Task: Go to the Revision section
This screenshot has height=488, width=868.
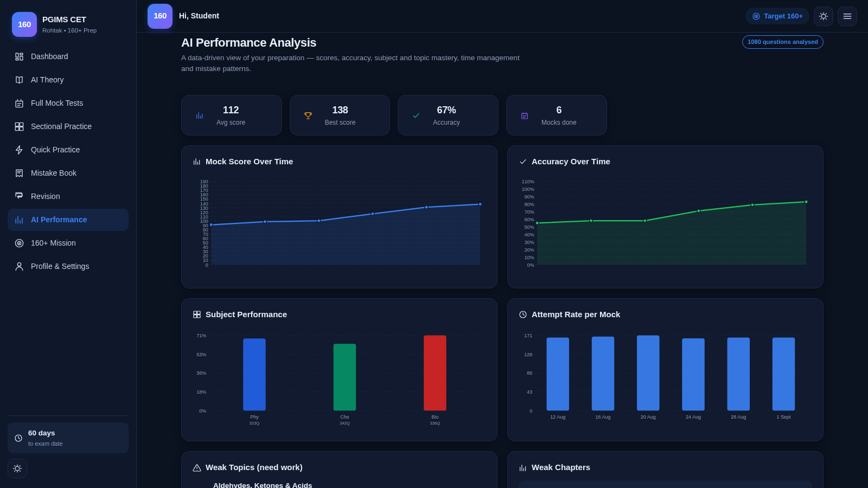Action: [x=68, y=196]
